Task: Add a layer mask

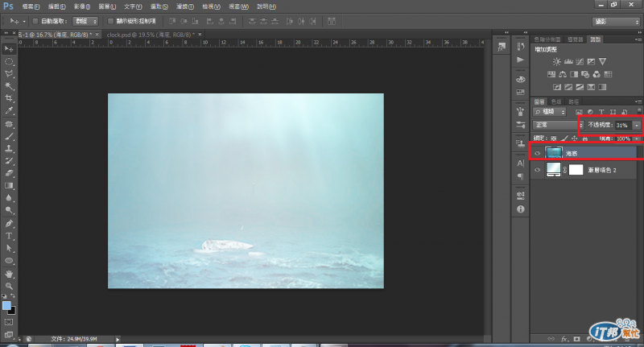Action: [576, 339]
